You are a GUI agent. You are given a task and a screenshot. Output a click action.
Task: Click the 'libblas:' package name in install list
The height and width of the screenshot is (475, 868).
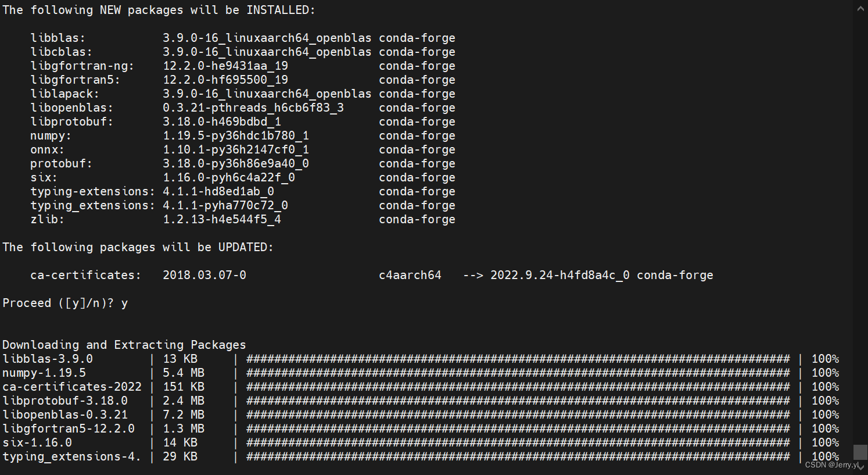pos(58,38)
